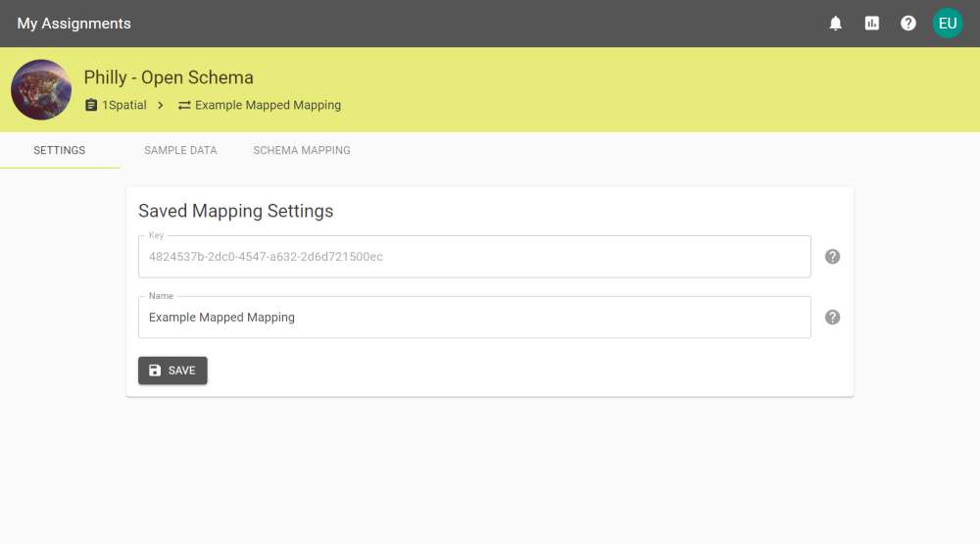Click the help icon beside the Name field
980x544 pixels.
point(832,317)
